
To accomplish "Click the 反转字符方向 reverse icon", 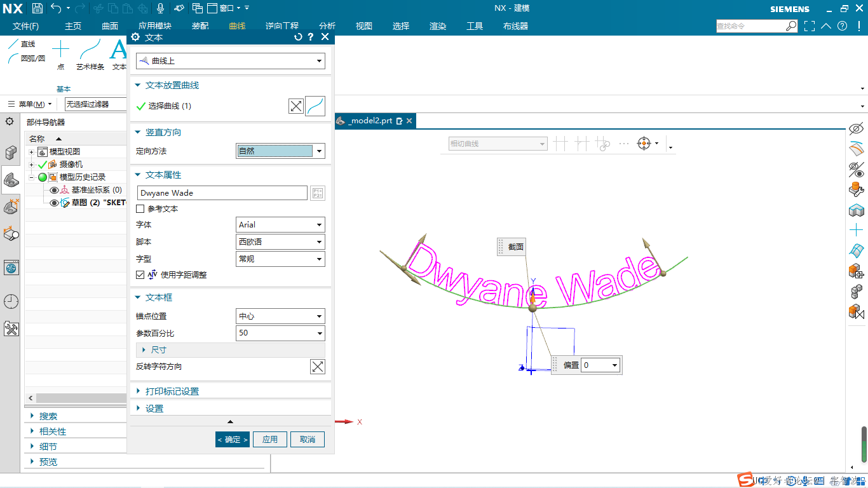I will [x=318, y=367].
